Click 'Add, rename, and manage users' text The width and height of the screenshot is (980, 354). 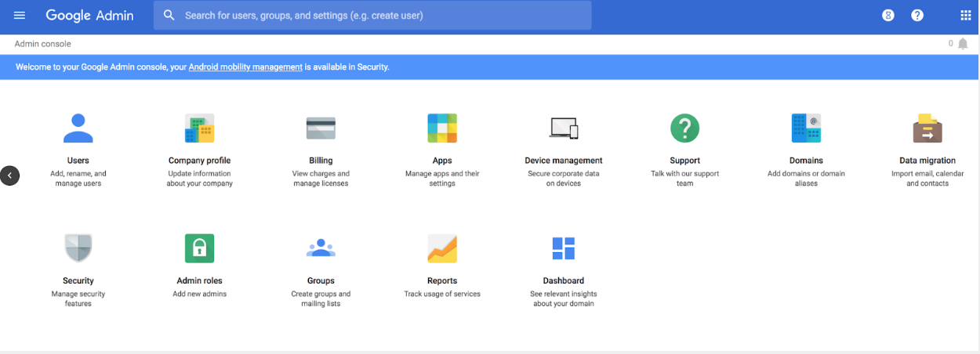click(78, 179)
